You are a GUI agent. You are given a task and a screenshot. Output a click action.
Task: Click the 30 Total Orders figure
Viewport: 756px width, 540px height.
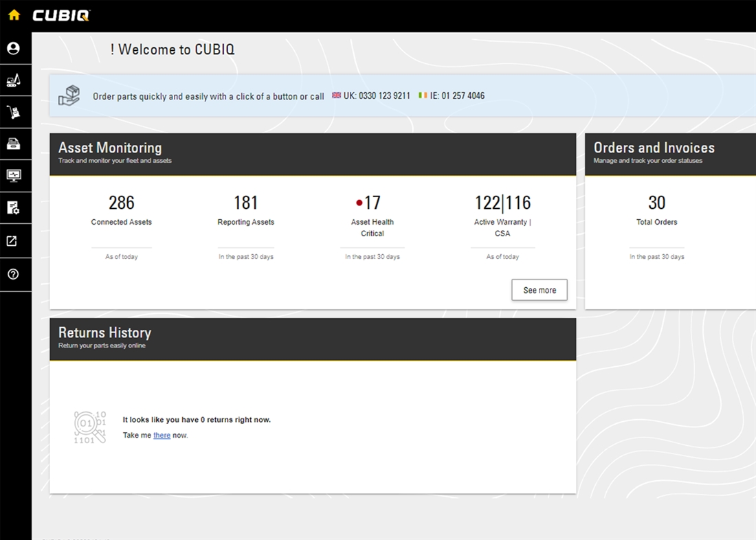[656, 203]
